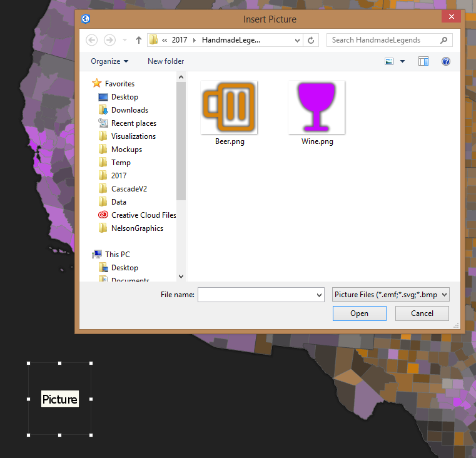Click the Recent places icon

coord(103,123)
